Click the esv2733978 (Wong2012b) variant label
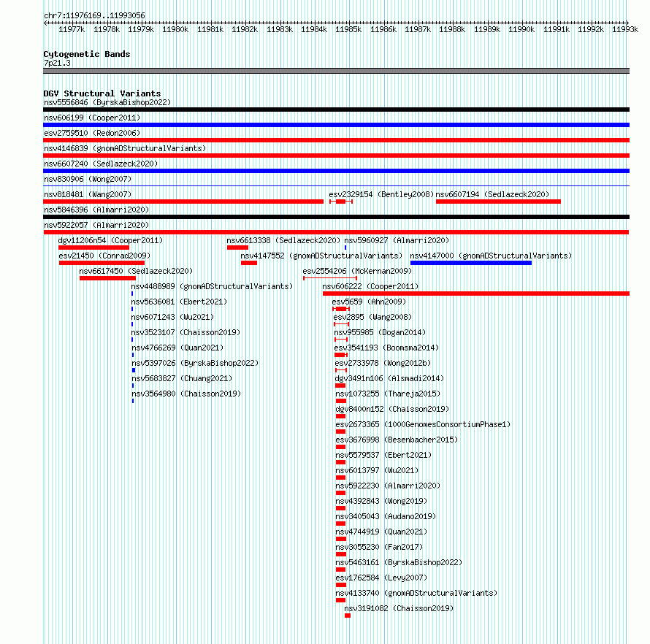The width and height of the screenshot is (650, 644). tap(383, 363)
